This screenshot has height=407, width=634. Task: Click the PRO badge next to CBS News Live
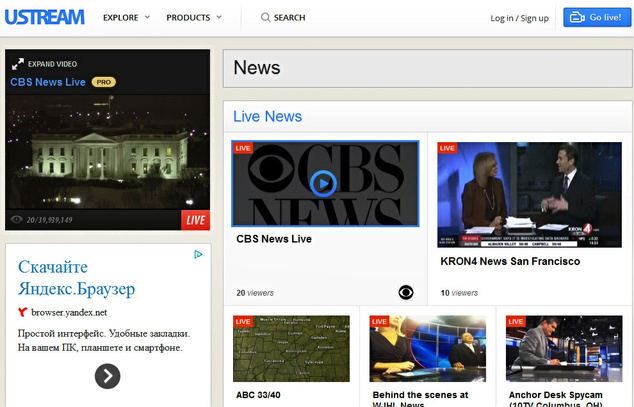point(104,82)
